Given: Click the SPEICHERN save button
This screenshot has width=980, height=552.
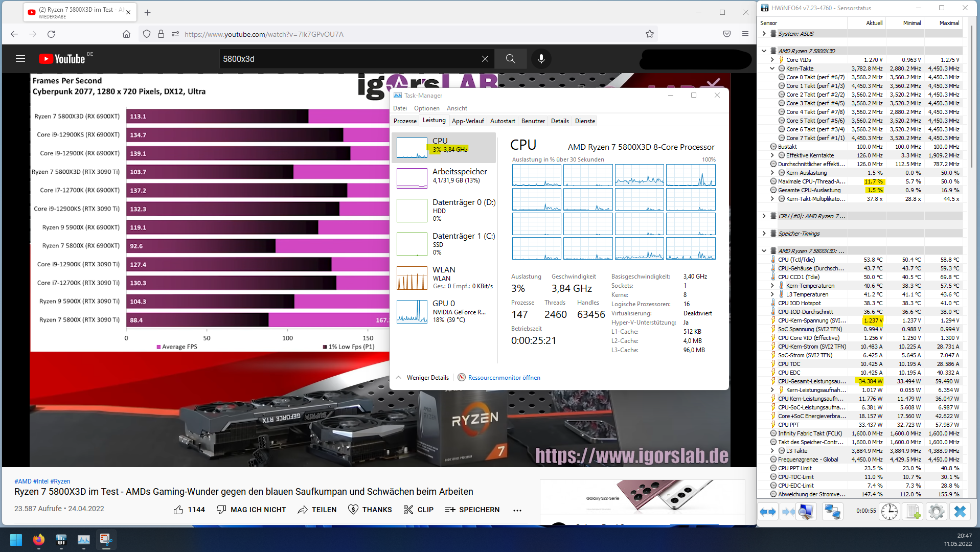Looking at the screenshot, I should tap(472, 510).
